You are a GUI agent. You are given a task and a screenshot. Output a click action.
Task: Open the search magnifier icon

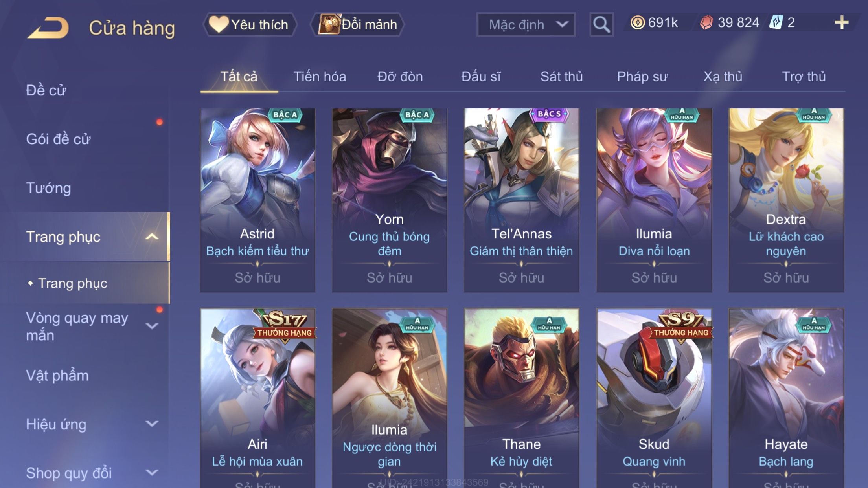click(x=601, y=24)
